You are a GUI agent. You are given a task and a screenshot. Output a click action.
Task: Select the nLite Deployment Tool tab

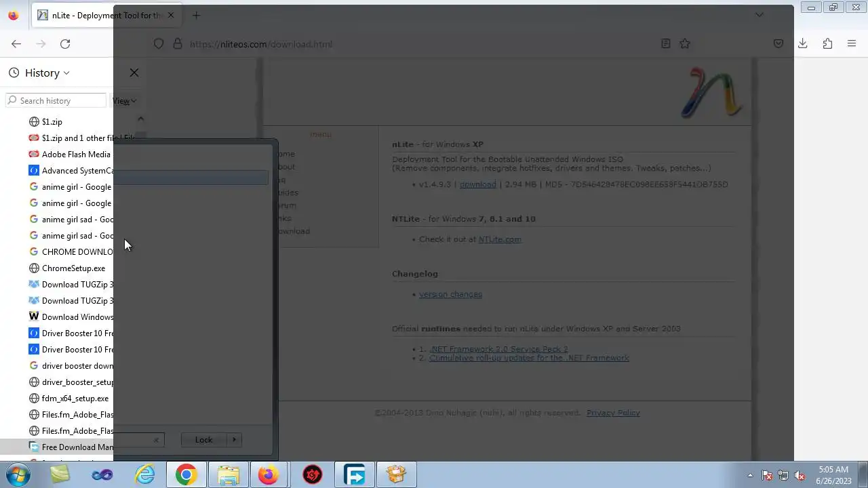[106, 15]
